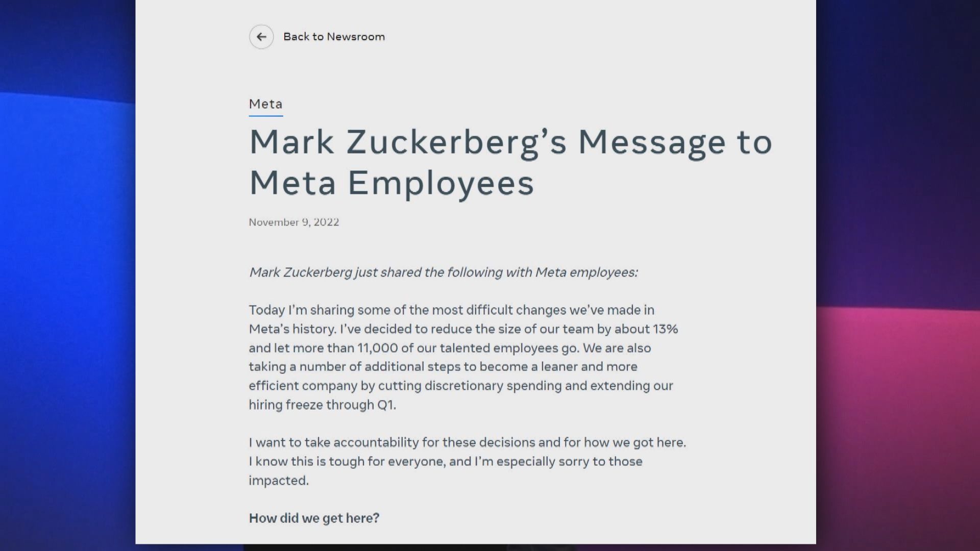Click the word impacted

coord(278,481)
